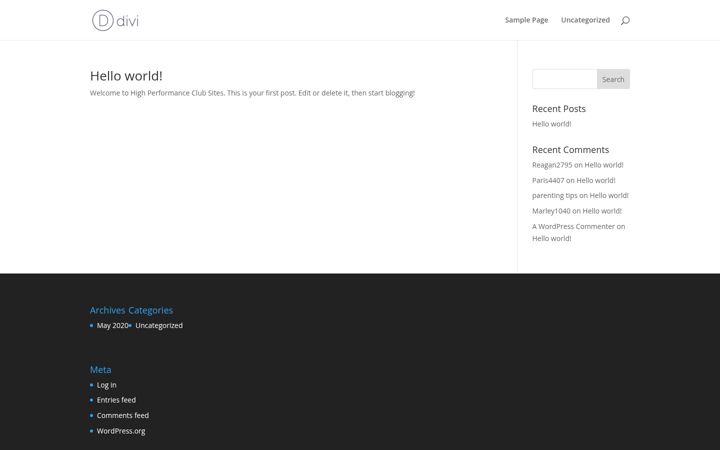Image resolution: width=720 pixels, height=450 pixels.
Task: Open the header search magnifier icon
Action: coord(625,20)
